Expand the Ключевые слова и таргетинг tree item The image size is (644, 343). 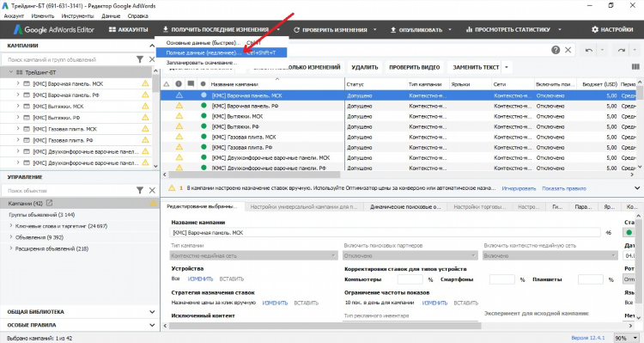[11, 226]
